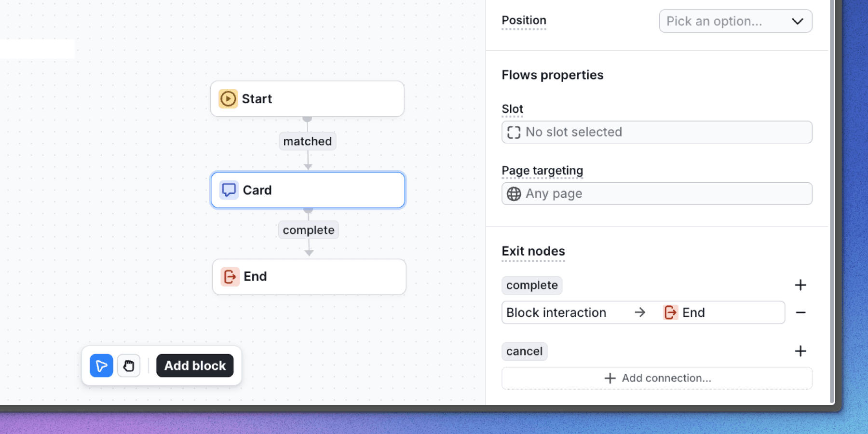Click the matched edge label

pos(308,141)
